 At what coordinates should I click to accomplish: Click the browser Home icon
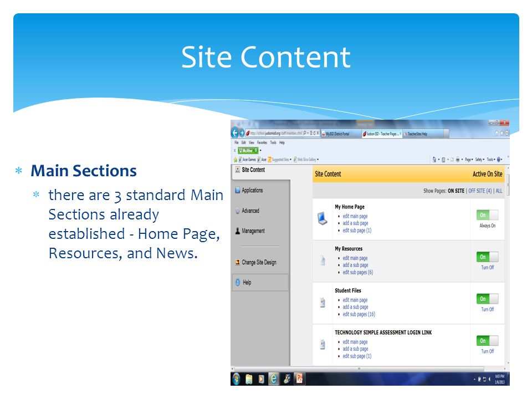497,134
